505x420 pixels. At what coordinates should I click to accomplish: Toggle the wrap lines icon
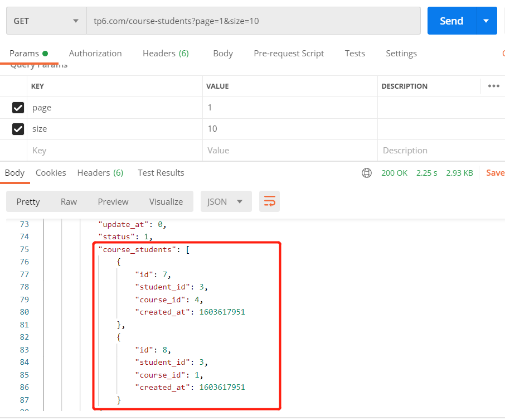(270, 201)
